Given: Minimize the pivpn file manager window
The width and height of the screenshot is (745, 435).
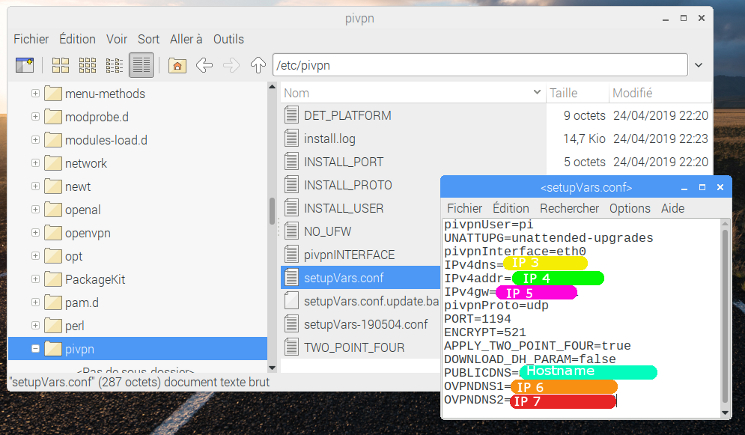Looking at the screenshot, I should point(666,19).
